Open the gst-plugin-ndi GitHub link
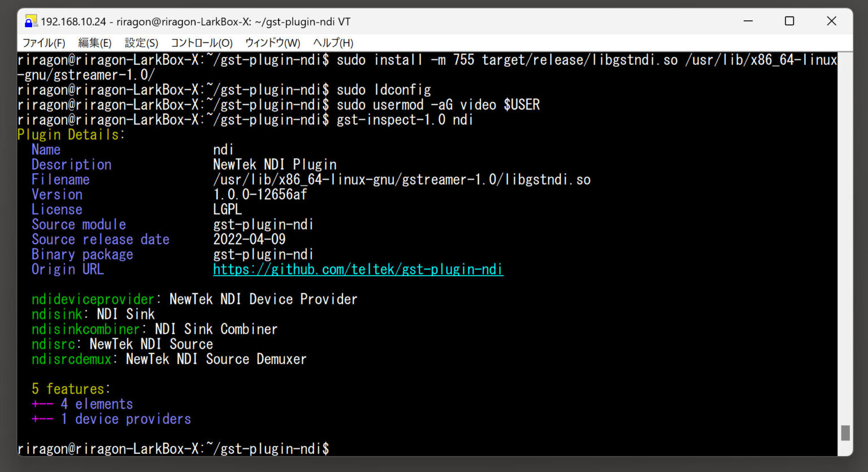Image resolution: width=868 pixels, height=472 pixels. 358,269
